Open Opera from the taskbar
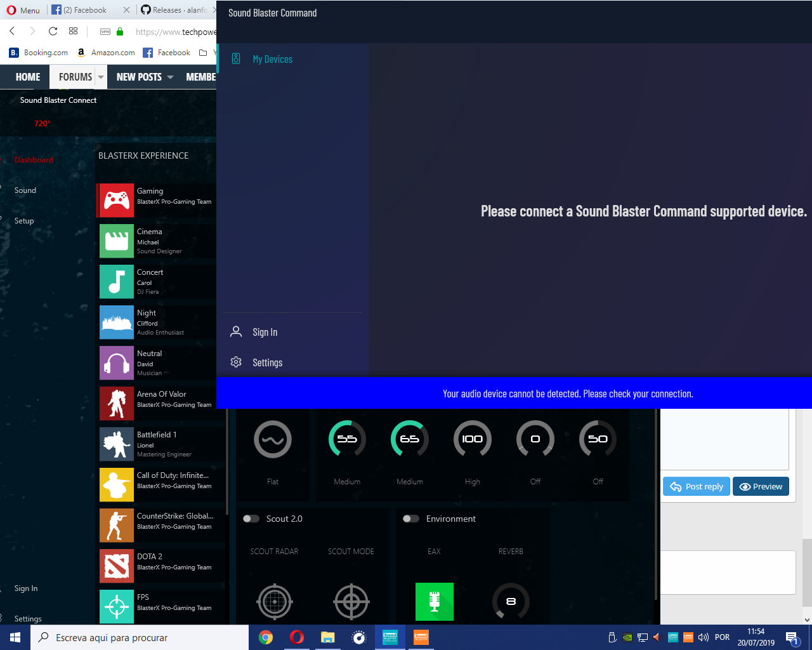The width and height of the screenshot is (812, 650). point(296,637)
